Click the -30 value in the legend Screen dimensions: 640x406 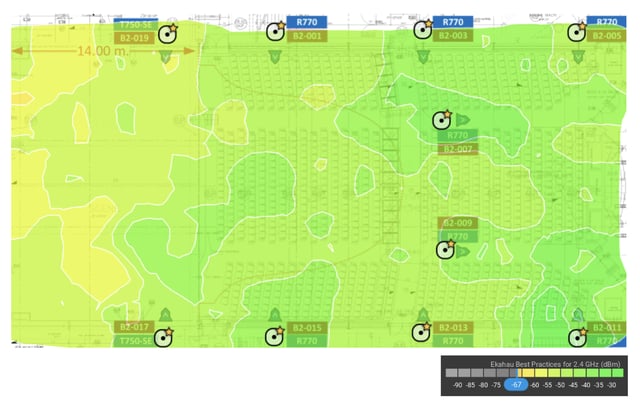click(611, 385)
